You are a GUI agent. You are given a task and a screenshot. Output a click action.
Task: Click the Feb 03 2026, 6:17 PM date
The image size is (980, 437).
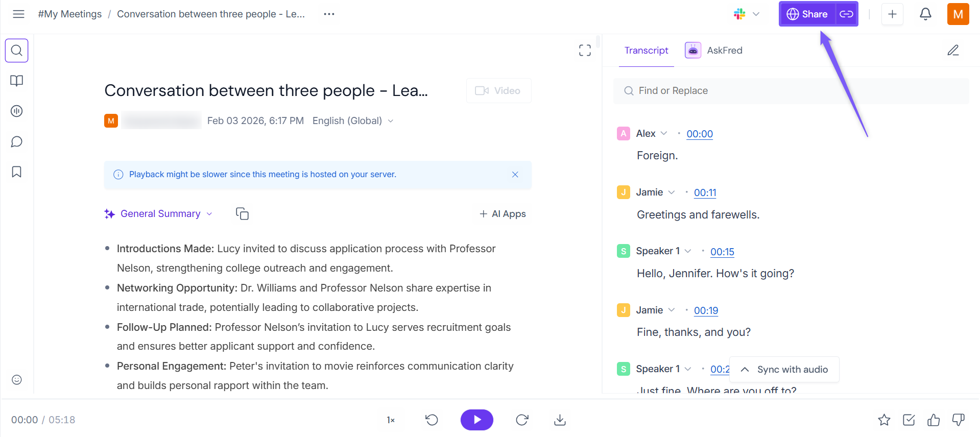click(255, 120)
